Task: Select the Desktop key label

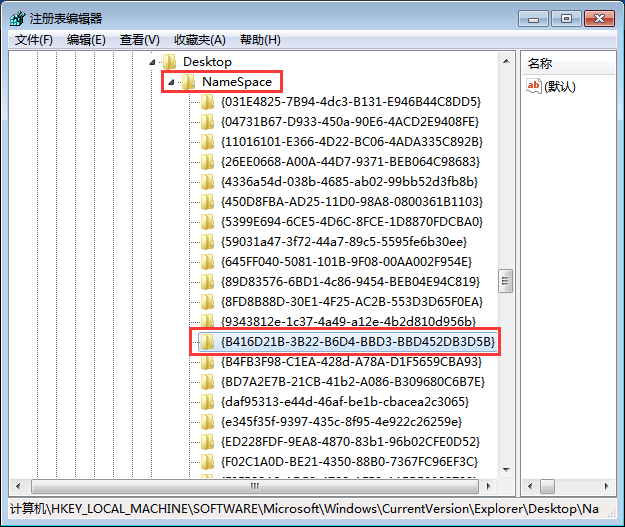Action: pyautogui.click(x=207, y=62)
